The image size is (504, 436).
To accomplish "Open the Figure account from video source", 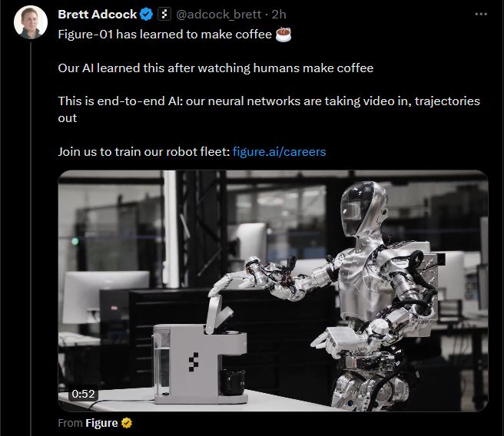I will click(x=101, y=423).
